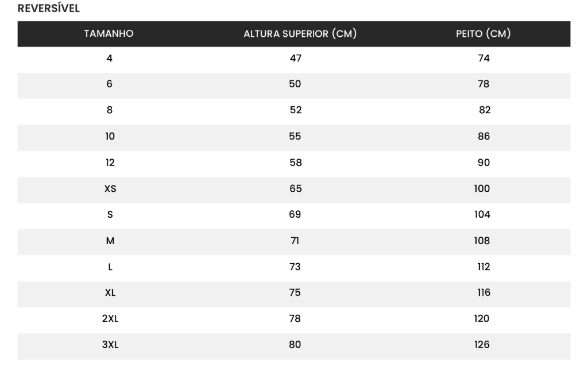Viewport: 588px width, 374px height.
Task: Select height value 71 for size M
Action: tap(295, 241)
